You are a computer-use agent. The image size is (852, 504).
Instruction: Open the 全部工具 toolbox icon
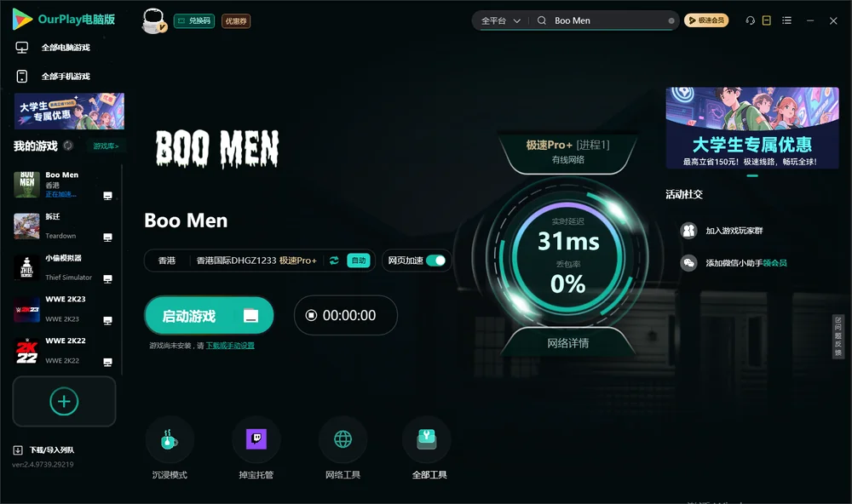tap(427, 440)
